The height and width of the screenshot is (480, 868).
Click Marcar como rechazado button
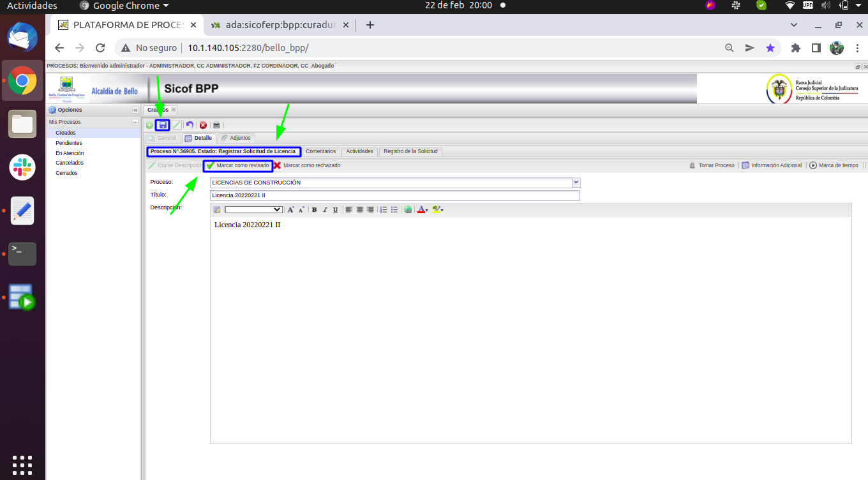(307, 165)
